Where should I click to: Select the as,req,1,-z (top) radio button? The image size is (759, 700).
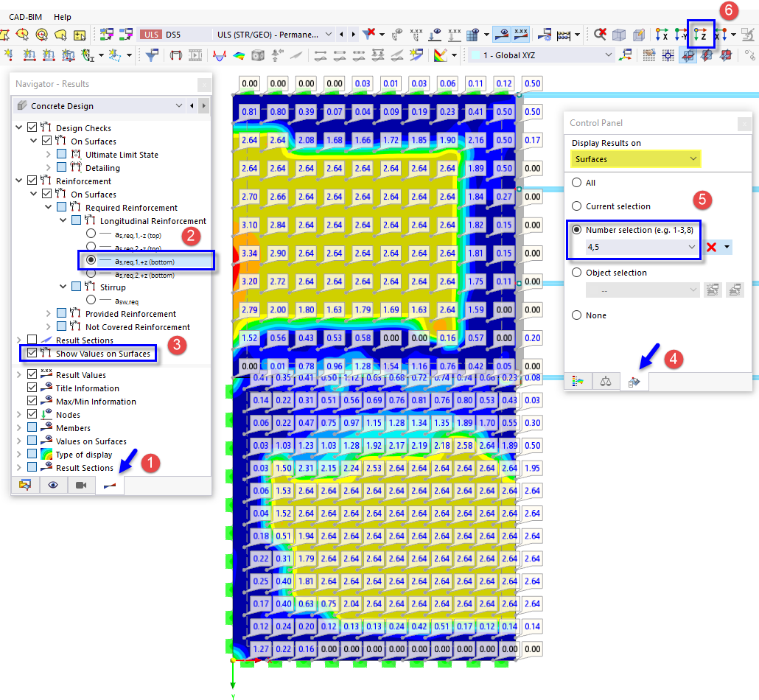[x=91, y=234]
